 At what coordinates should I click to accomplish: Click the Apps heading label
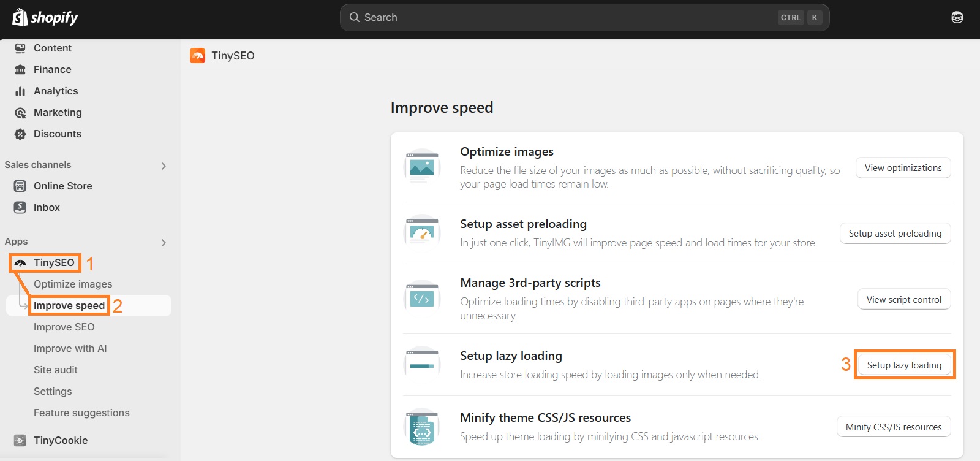tap(17, 242)
